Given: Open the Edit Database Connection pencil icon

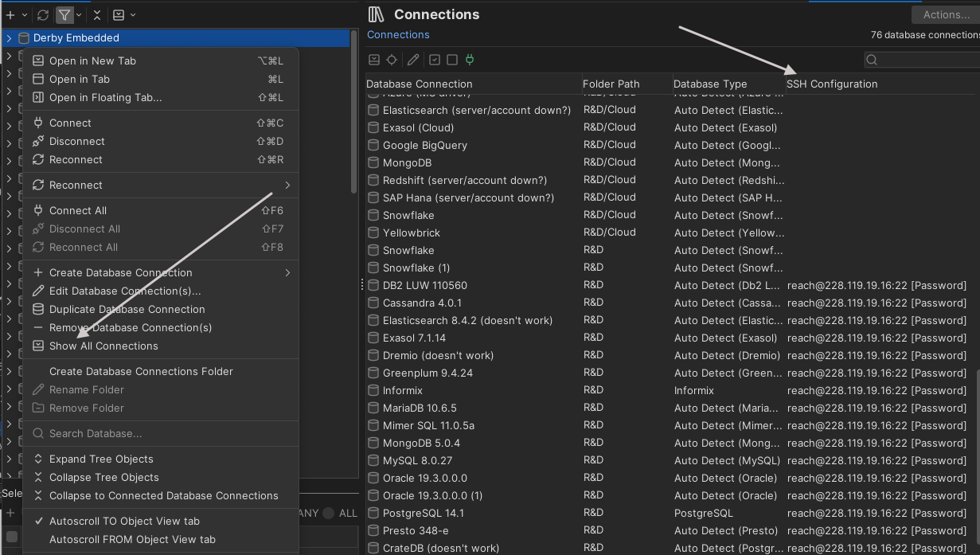Looking at the screenshot, I should (x=412, y=59).
